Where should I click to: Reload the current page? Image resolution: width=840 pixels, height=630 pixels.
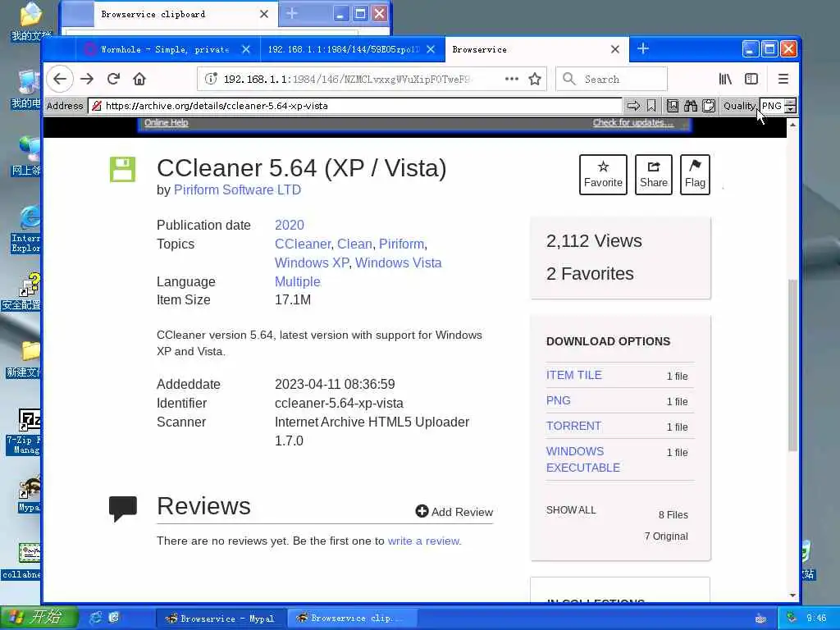click(x=113, y=80)
